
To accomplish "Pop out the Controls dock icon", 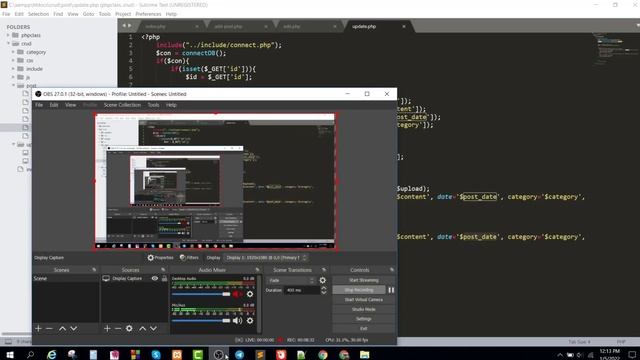I will 392,270.
